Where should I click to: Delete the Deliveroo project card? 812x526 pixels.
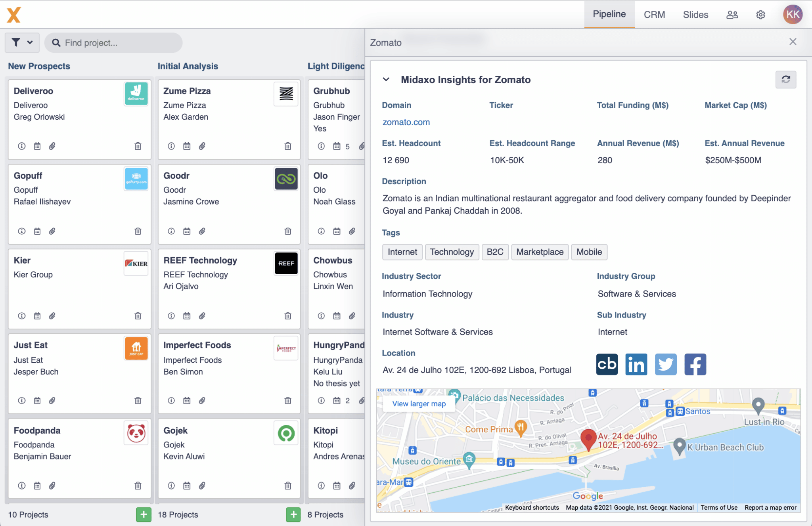point(138,146)
